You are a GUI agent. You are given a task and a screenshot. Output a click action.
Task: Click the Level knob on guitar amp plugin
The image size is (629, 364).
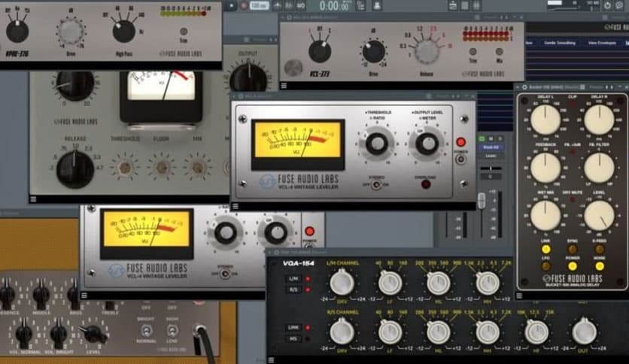(94, 333)
